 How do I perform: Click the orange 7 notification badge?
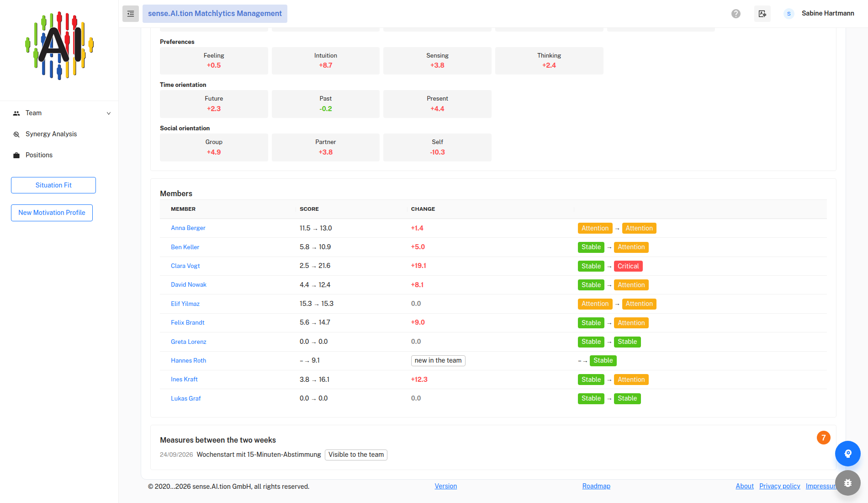click(823, 438)
